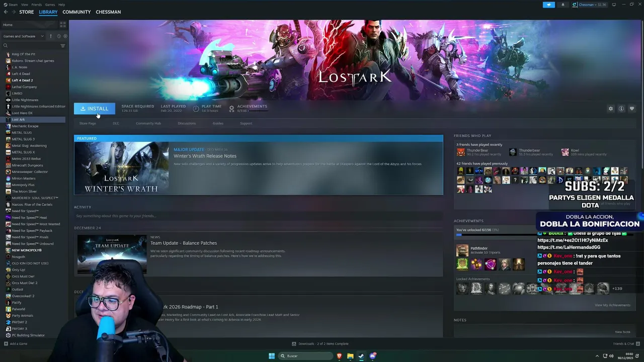Open the Friends & Chat icon

[x=638, y=344]
